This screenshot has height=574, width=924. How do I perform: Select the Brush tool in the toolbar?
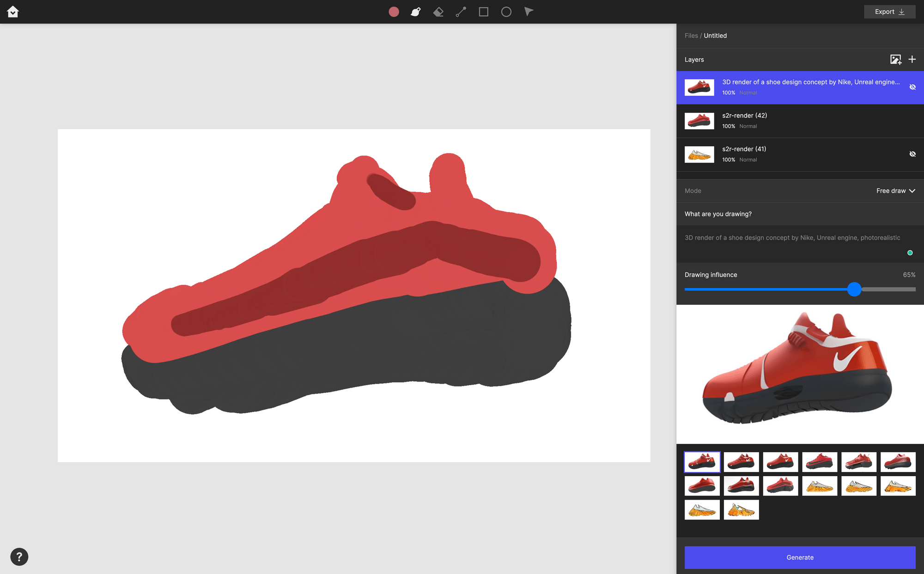point(415,12)
